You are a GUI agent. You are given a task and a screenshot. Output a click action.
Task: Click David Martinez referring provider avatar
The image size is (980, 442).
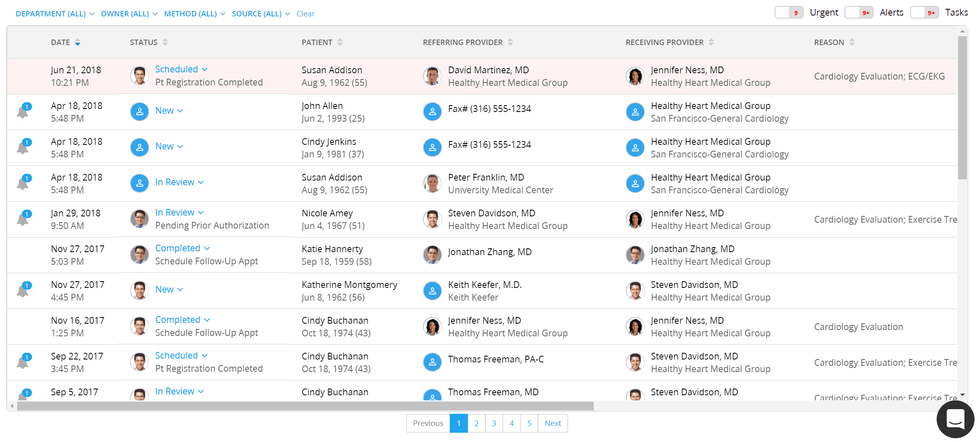432,76
